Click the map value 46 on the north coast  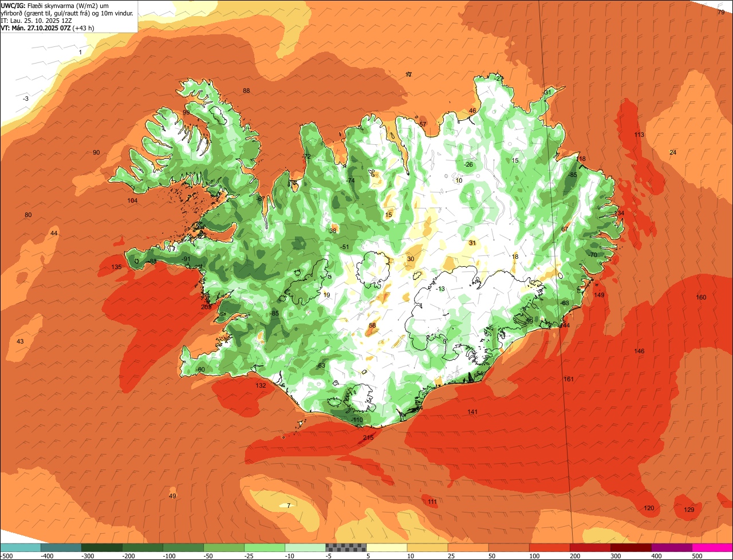(472, 111)
